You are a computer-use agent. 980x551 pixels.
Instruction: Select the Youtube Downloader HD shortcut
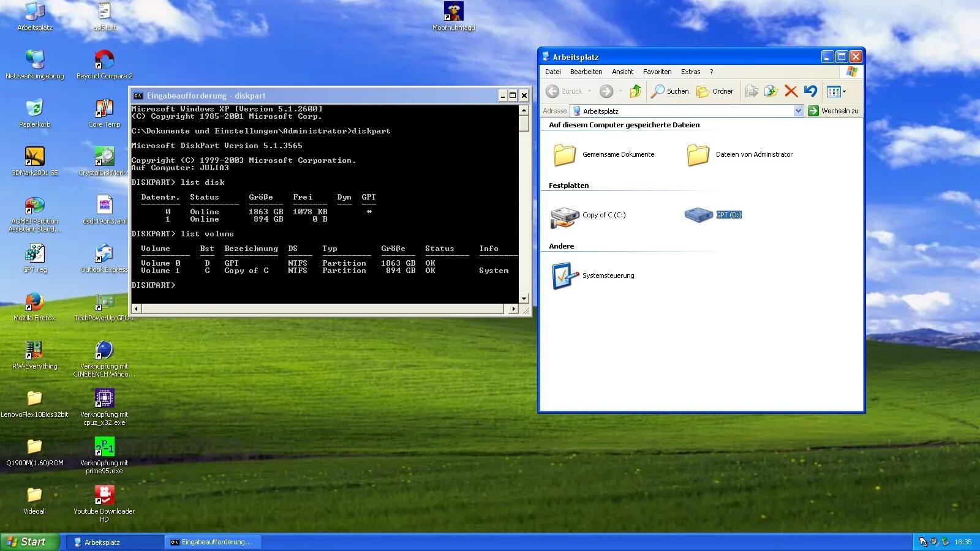(x=104, y=504)
